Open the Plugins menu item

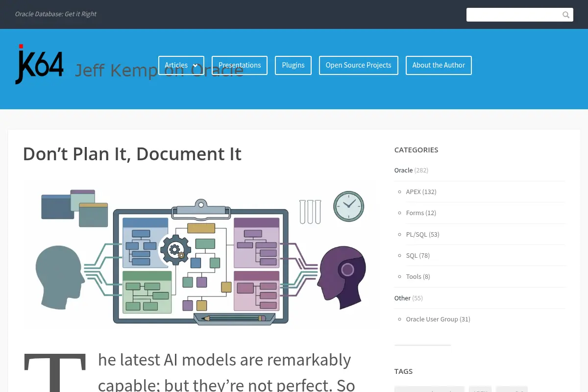[293, 65]
